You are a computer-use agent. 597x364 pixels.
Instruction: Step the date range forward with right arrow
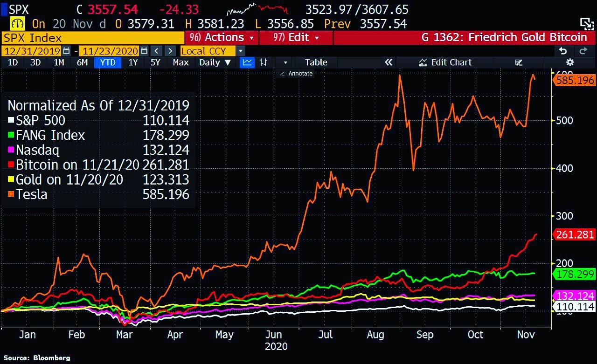tap(170, 51)
